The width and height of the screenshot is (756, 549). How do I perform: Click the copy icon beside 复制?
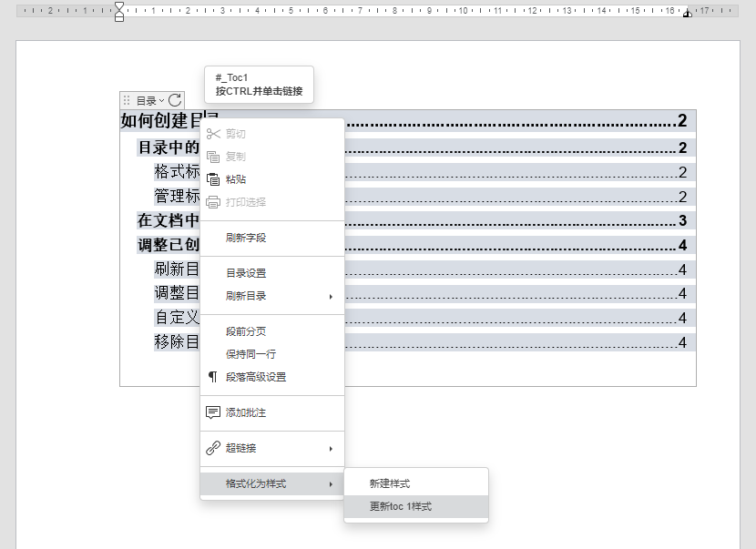[x=213, y=157]
